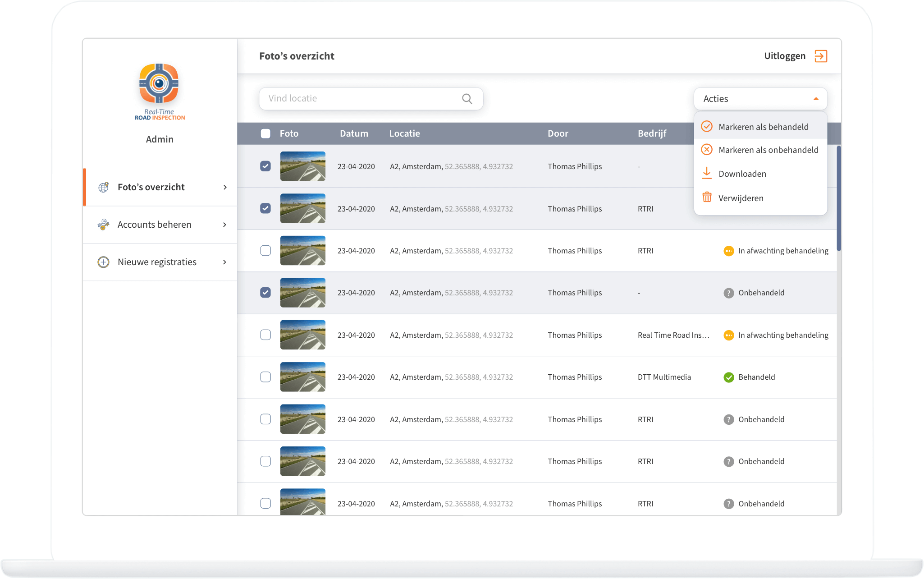Uncheck the checkbox of the checked RTRI row
Viewport: 924px width, 579px height.
pyautogui.click(x=265, y=208)
